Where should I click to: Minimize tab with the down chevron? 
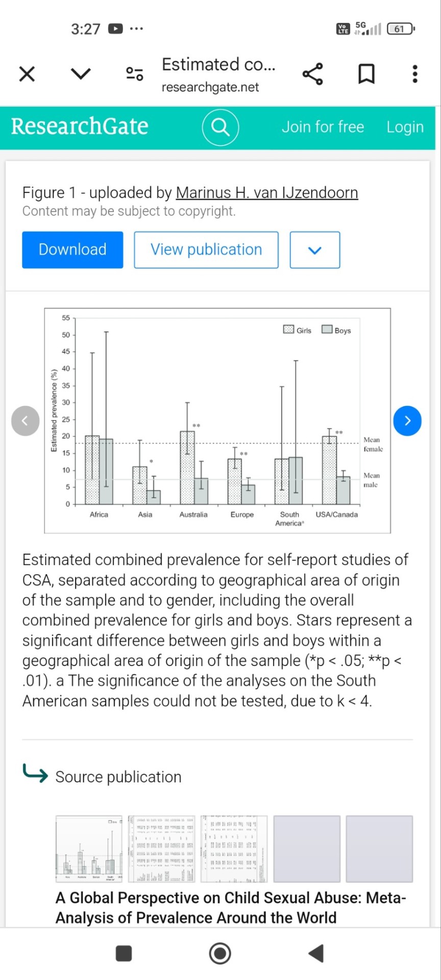tap(81, 74)
